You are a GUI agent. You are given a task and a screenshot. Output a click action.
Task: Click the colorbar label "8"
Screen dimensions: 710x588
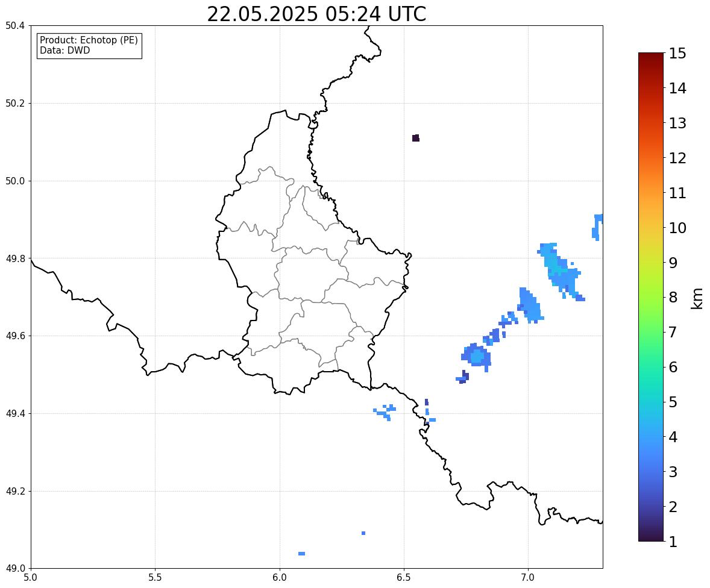point(673,298)
